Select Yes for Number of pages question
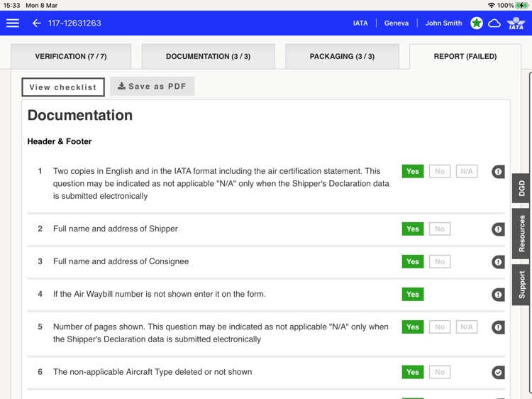 (x=413, y=327)
